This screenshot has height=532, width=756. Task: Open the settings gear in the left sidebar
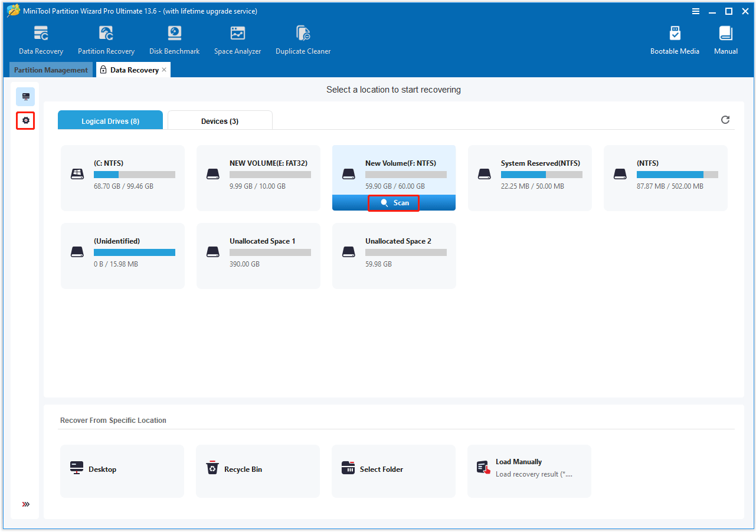pos(25,120)
